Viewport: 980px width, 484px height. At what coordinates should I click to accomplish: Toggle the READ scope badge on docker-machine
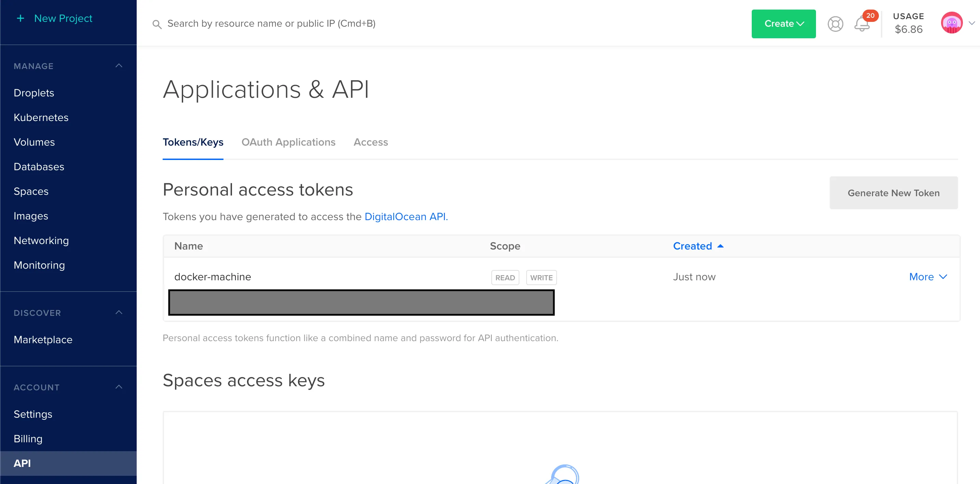[x=505, y=278]
